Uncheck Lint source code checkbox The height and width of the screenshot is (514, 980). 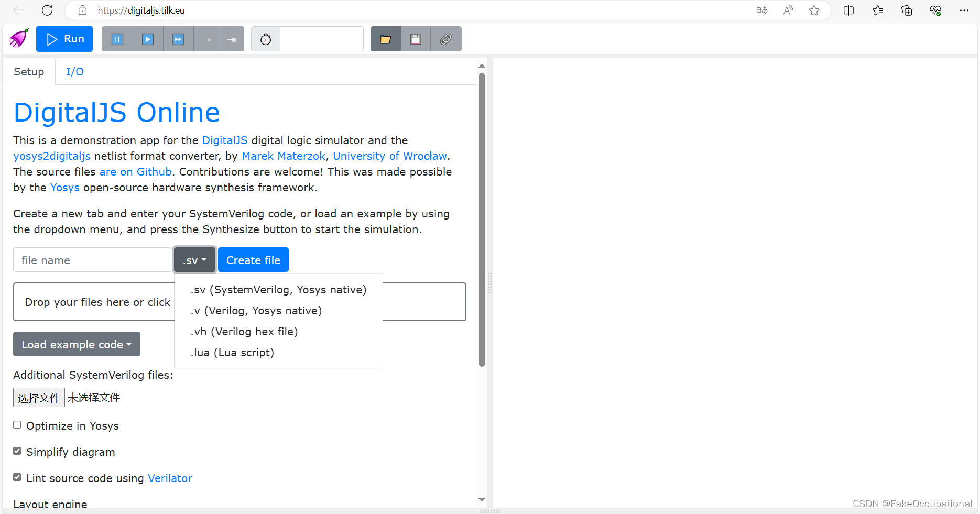17,477
